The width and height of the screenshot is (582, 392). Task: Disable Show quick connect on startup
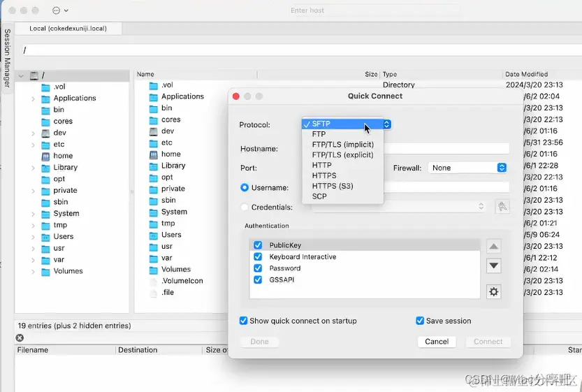[243, 321]
